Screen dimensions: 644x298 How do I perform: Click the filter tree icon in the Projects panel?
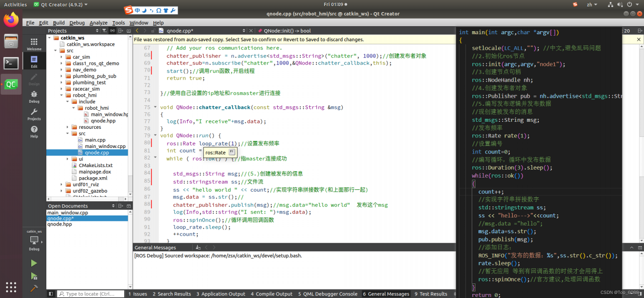coord(104,31)
